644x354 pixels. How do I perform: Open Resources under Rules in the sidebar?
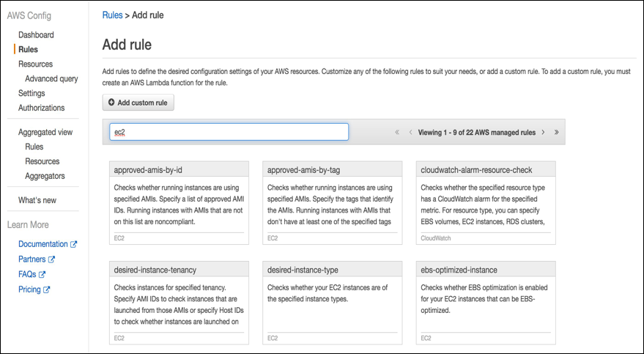pyautogui.click(x=35, y=64)
